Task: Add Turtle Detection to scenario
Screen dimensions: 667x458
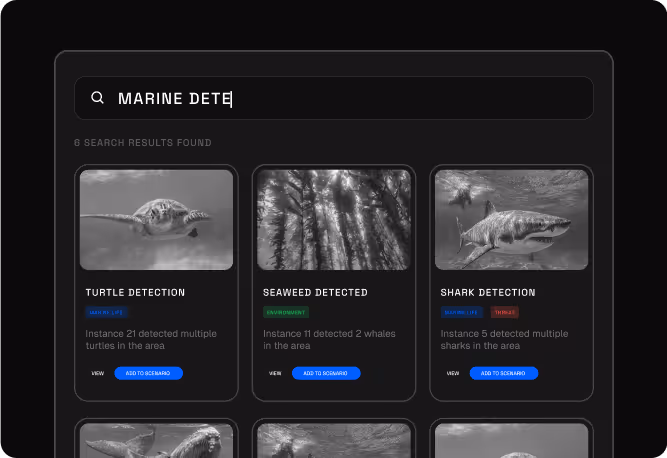Action: (x=148, y=373)
